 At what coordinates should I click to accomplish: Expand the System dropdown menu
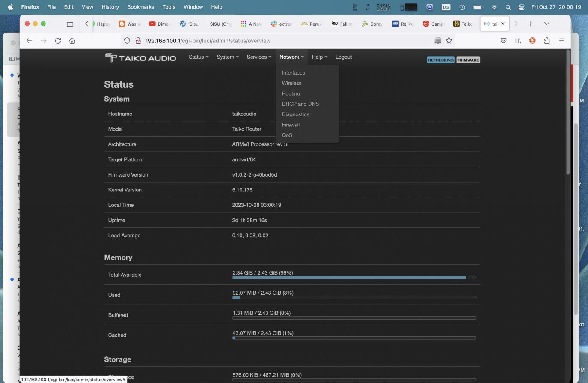[x=227, y=57]
